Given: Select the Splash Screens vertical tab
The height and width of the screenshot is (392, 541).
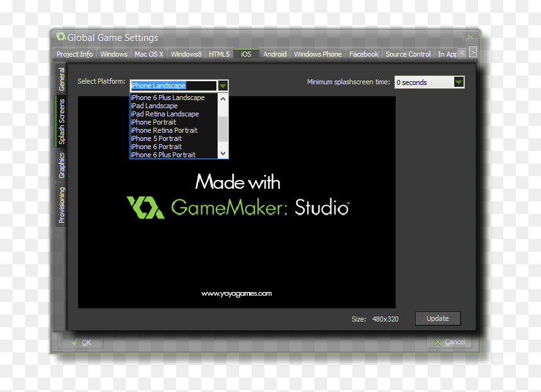Looking at the screenshot, I should click(x=62, y=121).
